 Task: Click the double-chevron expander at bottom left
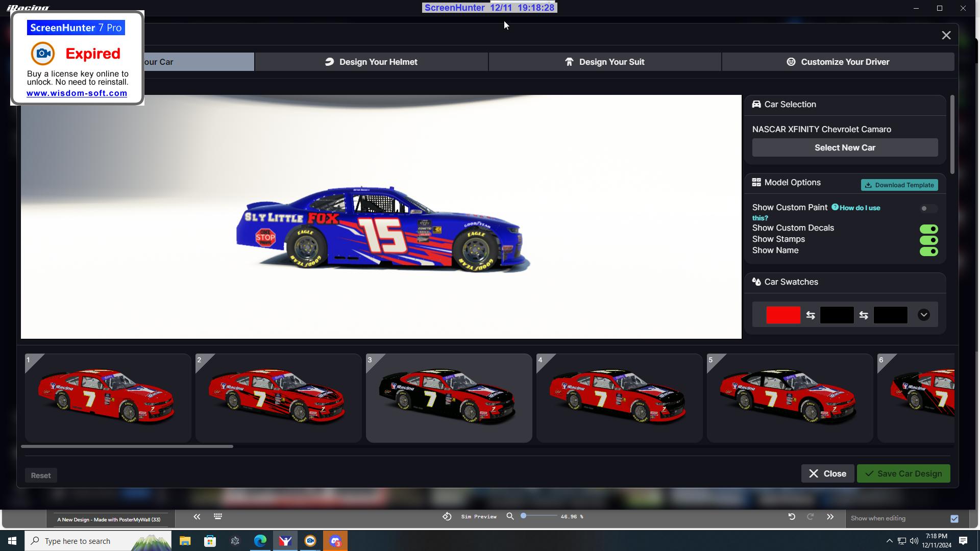tap(197, 516)
